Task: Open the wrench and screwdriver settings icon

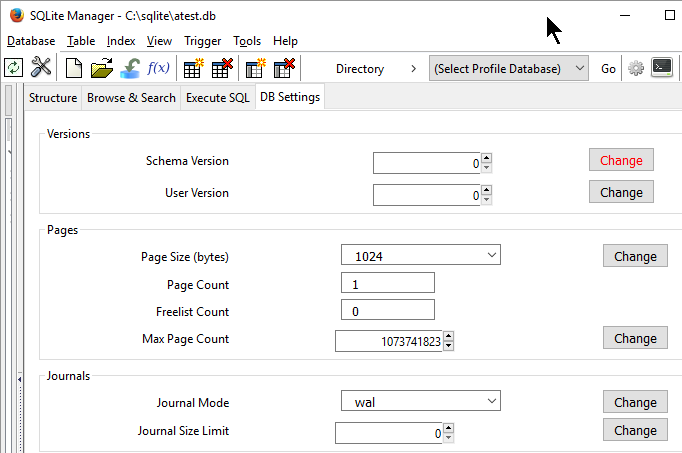Action: click(41, 68)
